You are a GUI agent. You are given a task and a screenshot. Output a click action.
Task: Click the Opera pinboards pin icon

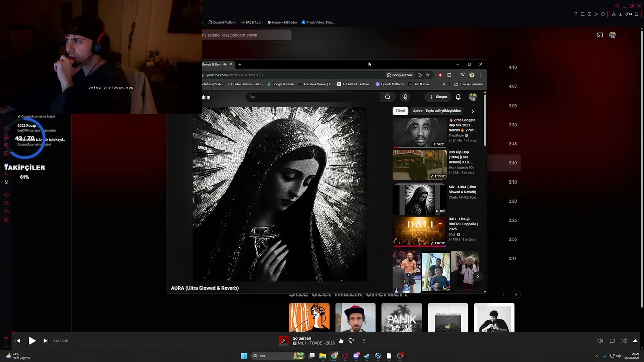(x=576, y=14)
